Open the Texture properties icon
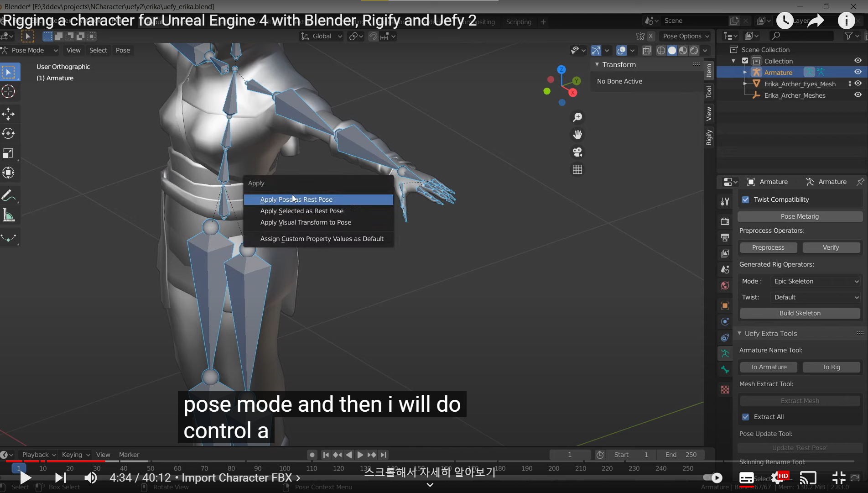Screen dimensions: 868x493 click(x=725, y=389)
